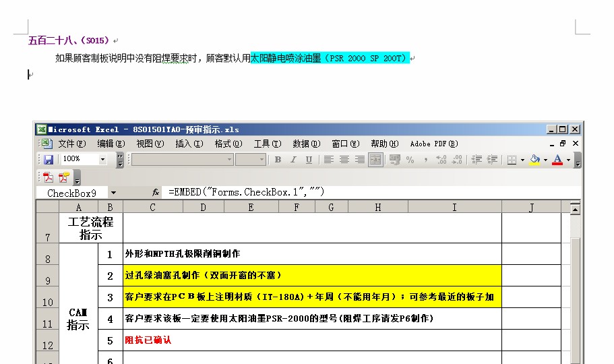Click the 工艺流程指示 cell
The height and width of the screenshot is (364, 614).
[91, 228]
